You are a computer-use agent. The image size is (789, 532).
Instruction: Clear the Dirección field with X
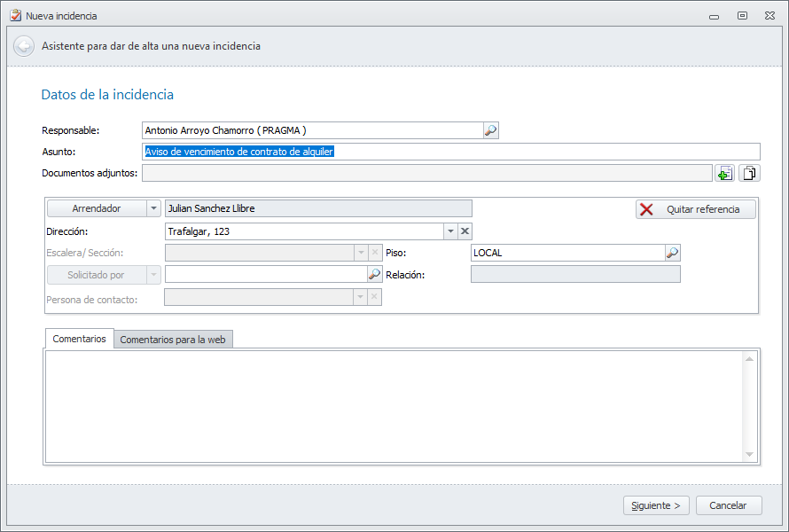(465, 231)
